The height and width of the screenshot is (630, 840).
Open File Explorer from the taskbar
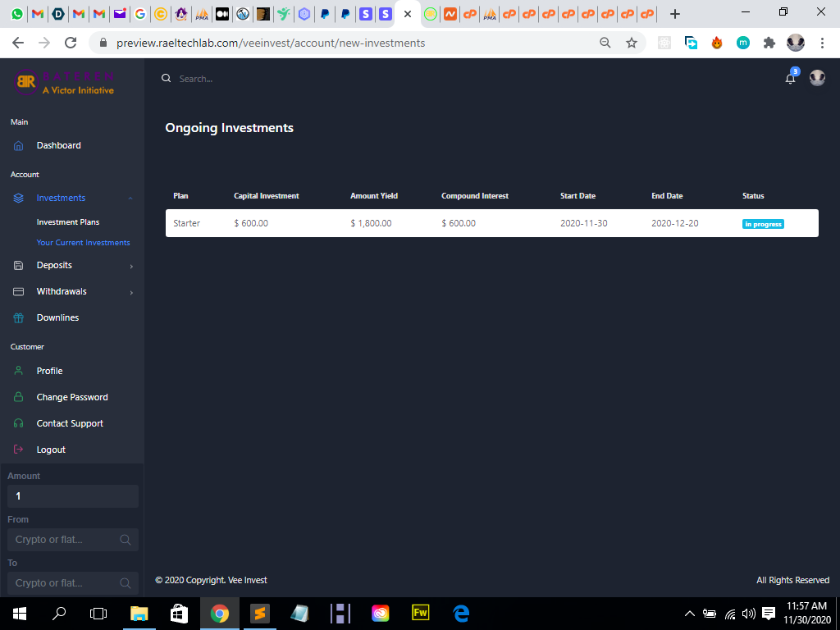[x=139, y=614]
